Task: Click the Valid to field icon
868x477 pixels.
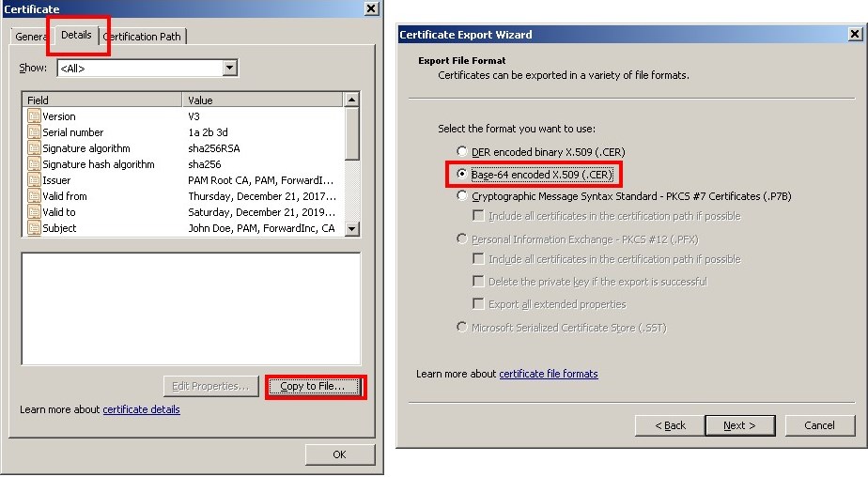Action: point(34,212)
